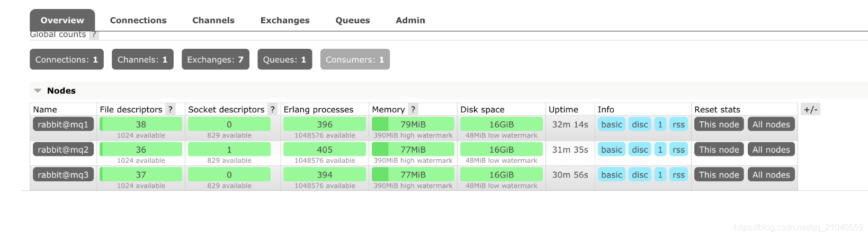Open the Connections tab

click(138, 20)
